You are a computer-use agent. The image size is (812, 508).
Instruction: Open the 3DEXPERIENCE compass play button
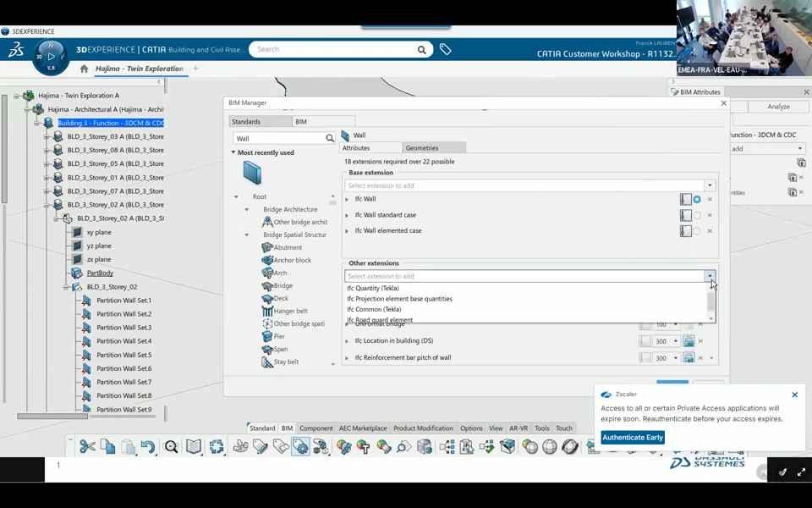point(51,57)
